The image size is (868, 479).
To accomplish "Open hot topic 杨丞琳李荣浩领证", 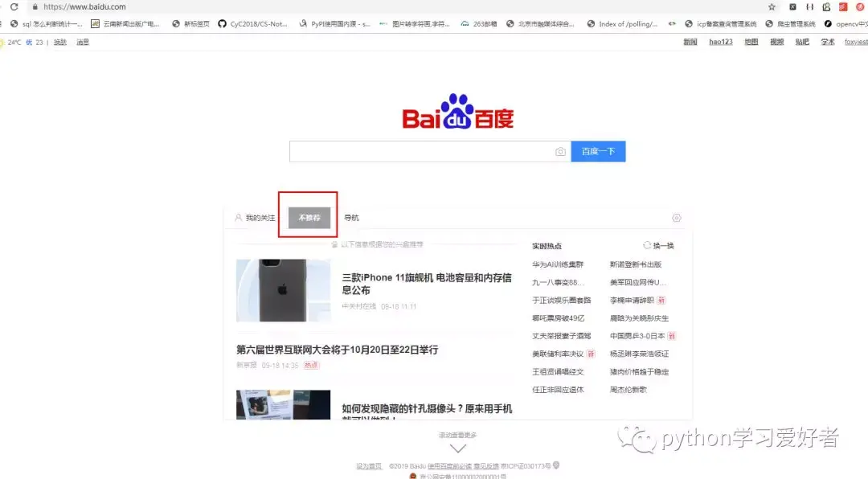I will (639, 354).
